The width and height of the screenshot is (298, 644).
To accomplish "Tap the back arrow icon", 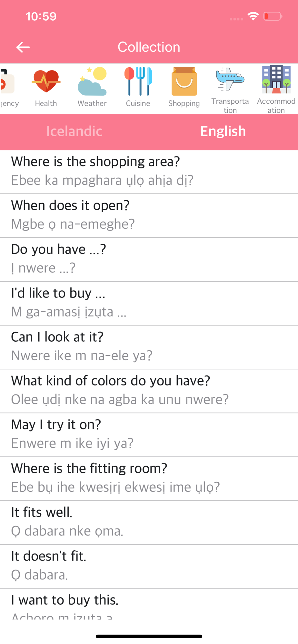I will pyautogui.click(x=23, y=47).
